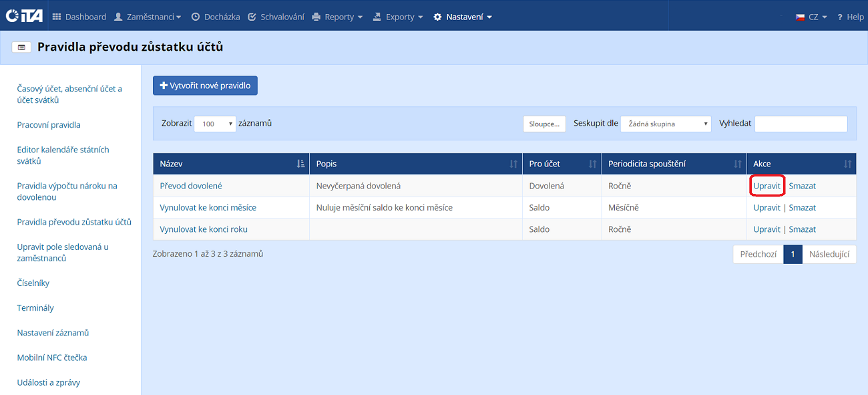Open the Reporty menu

pyautogui.click(x=337, y=17)
